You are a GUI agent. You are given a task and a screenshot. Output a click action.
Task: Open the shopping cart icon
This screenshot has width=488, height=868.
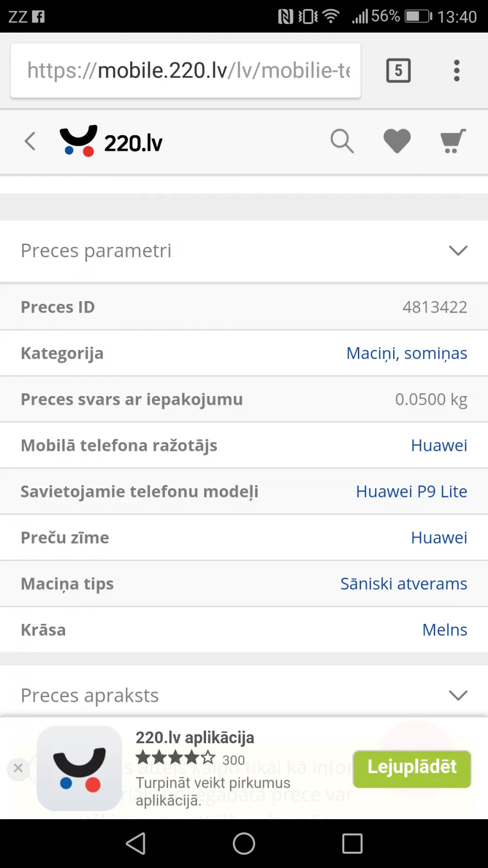point(453,142)
